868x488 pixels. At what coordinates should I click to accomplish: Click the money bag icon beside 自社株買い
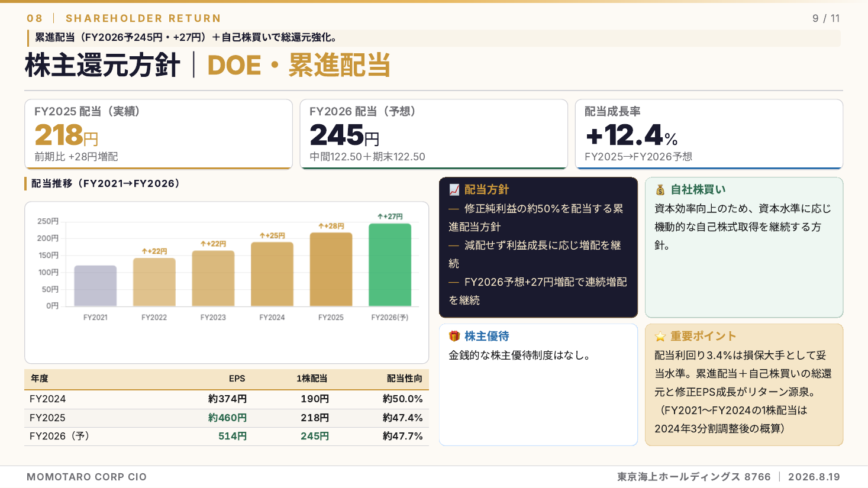tap(660, 190)
